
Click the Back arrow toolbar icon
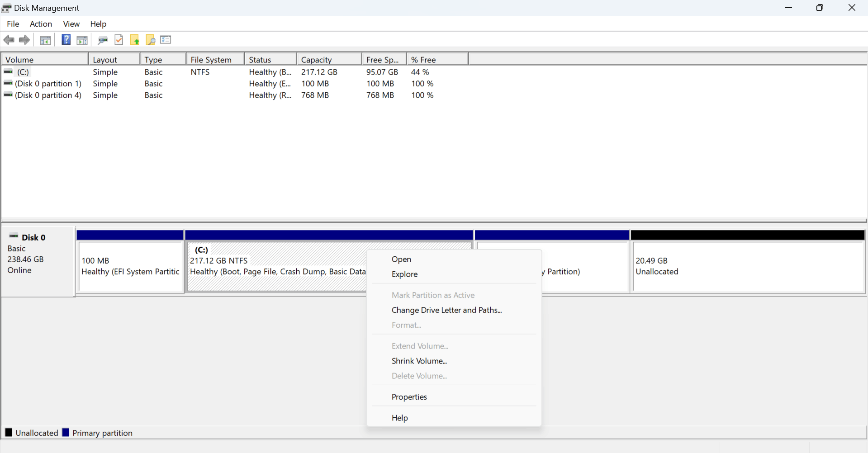coord(9,40)
